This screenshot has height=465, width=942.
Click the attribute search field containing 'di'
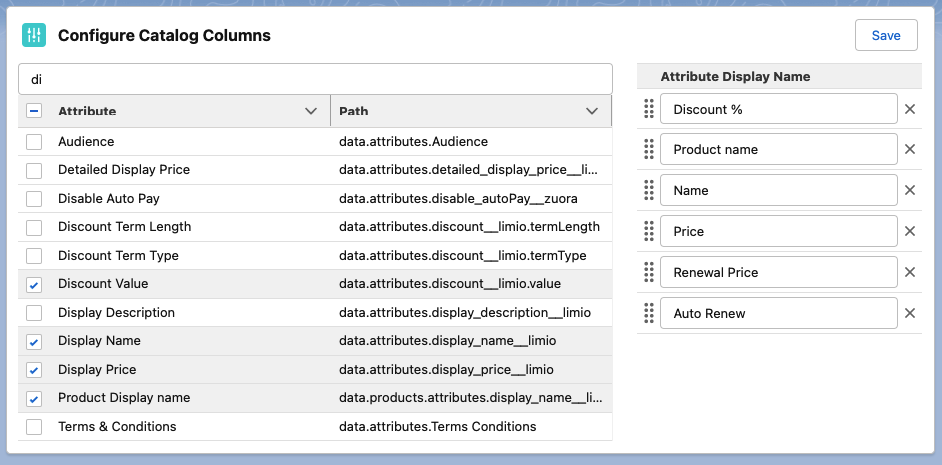point(315,79)
